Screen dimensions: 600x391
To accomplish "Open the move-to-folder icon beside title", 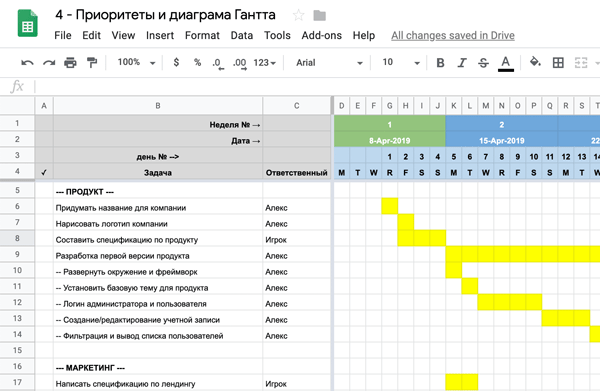I will point(320,16).
